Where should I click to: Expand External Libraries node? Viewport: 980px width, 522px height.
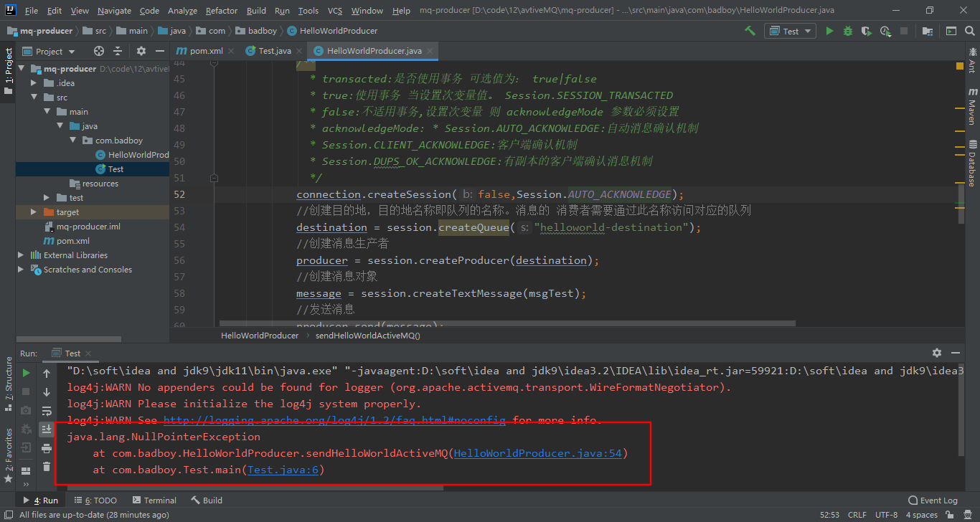point(21,255)
